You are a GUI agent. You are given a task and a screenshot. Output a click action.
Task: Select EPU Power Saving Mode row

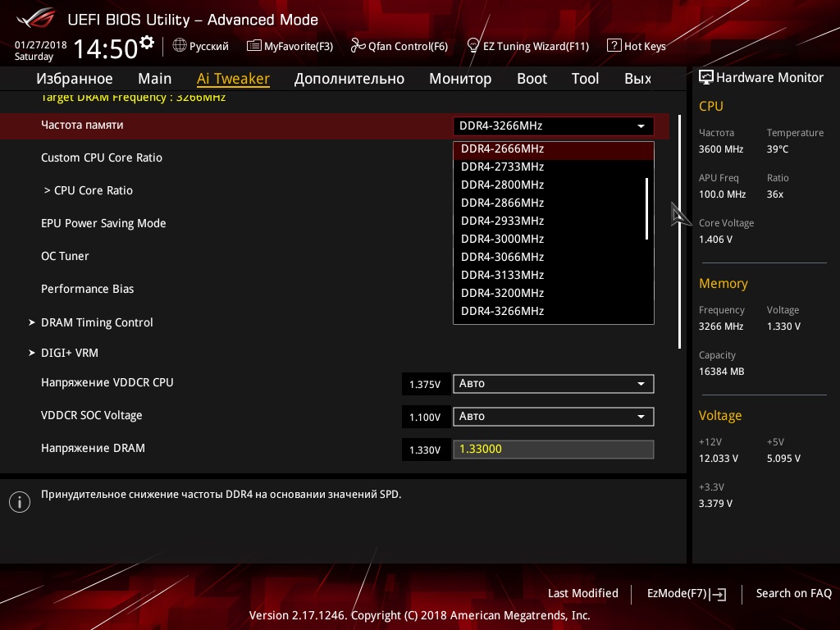[103, 223]
